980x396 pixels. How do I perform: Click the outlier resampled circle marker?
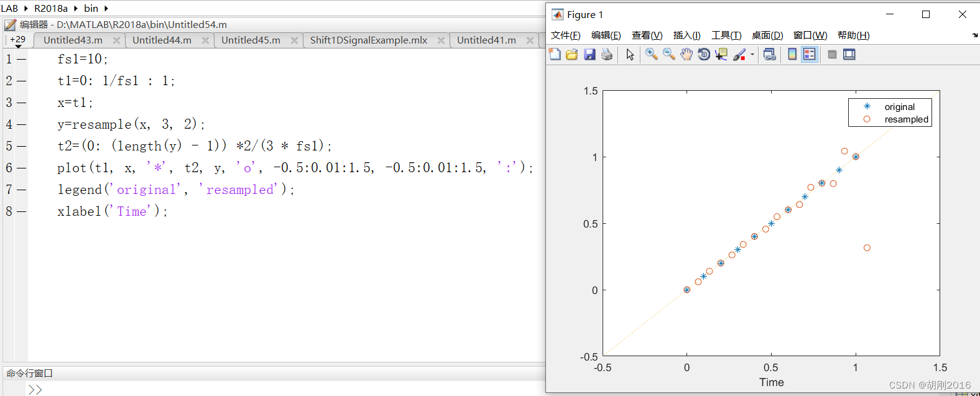(867, 248)
